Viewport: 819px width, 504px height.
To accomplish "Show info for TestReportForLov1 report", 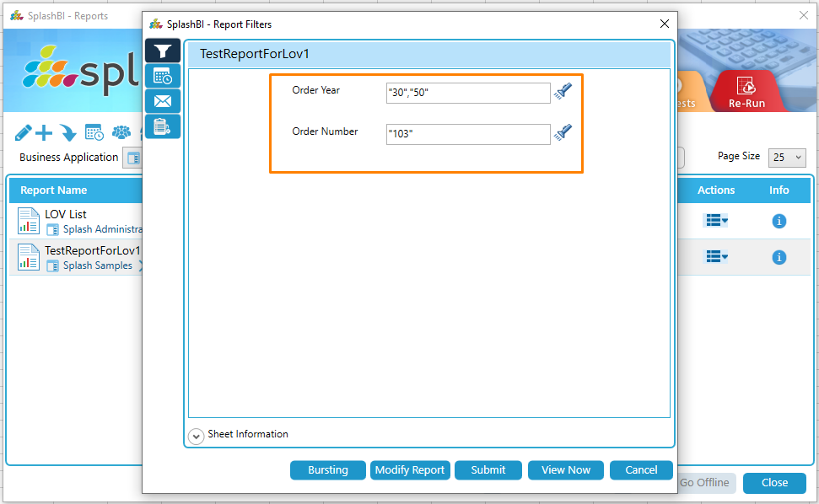I will [779, 257].
